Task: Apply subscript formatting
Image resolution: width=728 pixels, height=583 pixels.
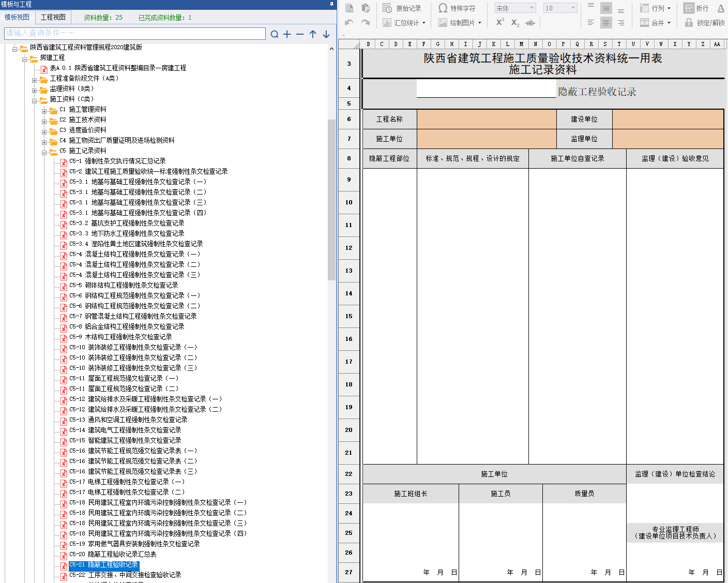Action: pos(515,23)
